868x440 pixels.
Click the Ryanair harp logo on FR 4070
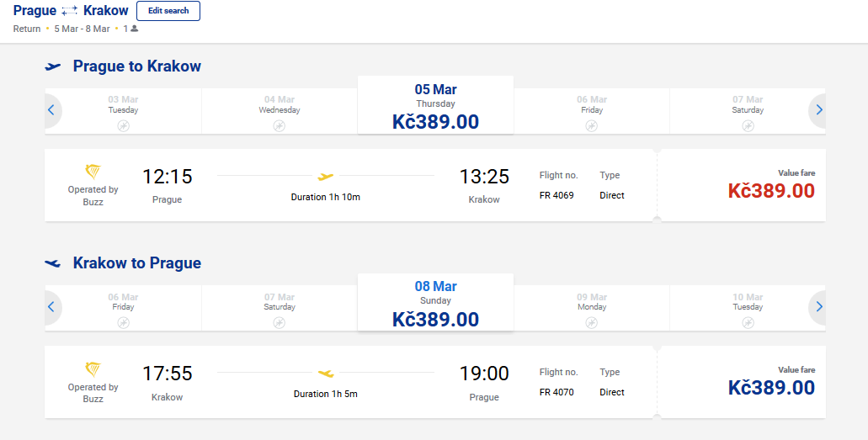93,369
